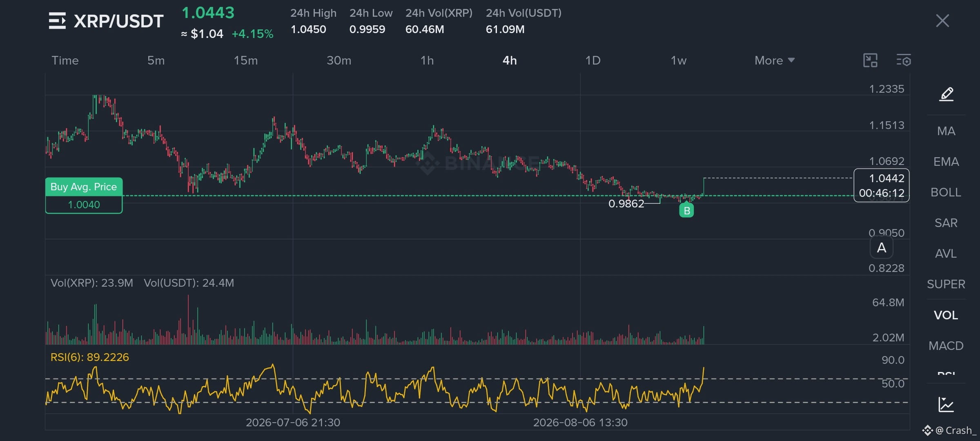Toggle auto-scale A button
This screenshot has height=441, width=980.
(882, 248)
